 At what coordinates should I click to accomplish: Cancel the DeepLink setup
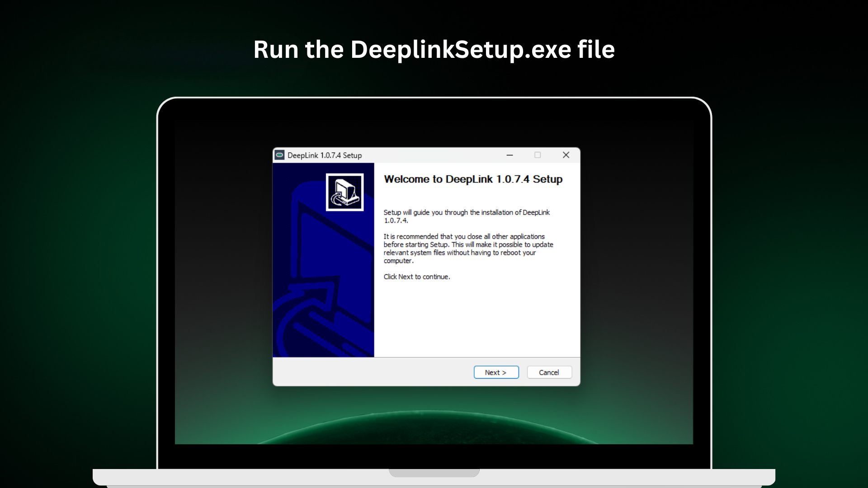pyautogui.click(x=549, y=372)
